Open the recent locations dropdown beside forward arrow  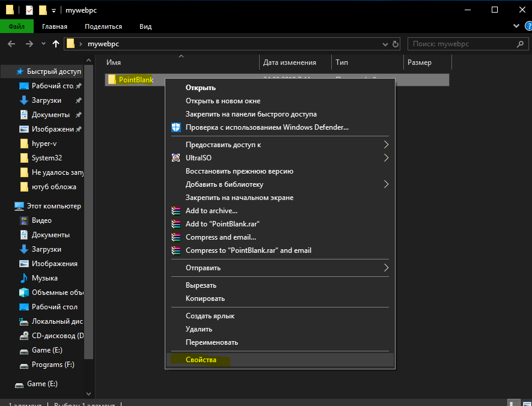(43, 44)
